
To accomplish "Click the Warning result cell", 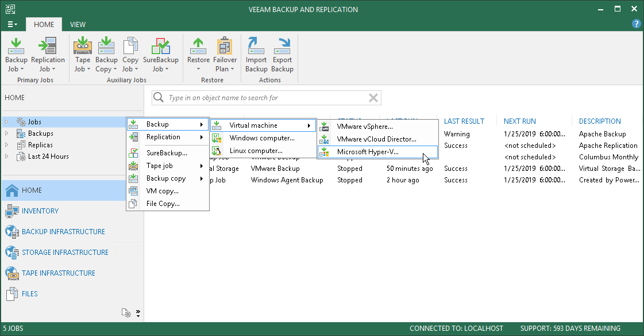I will (457, 134).
